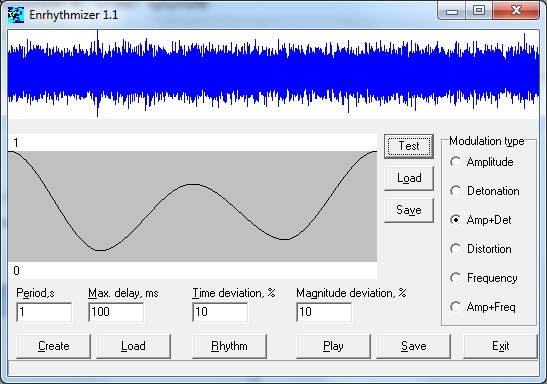Focus the Magnitude deviation % field

point(324,312)
